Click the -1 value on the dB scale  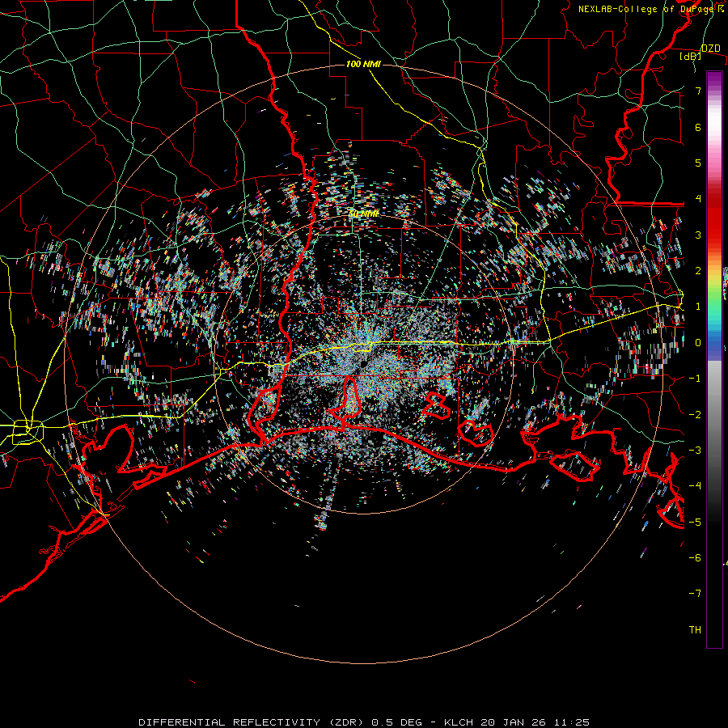[695, 379]
